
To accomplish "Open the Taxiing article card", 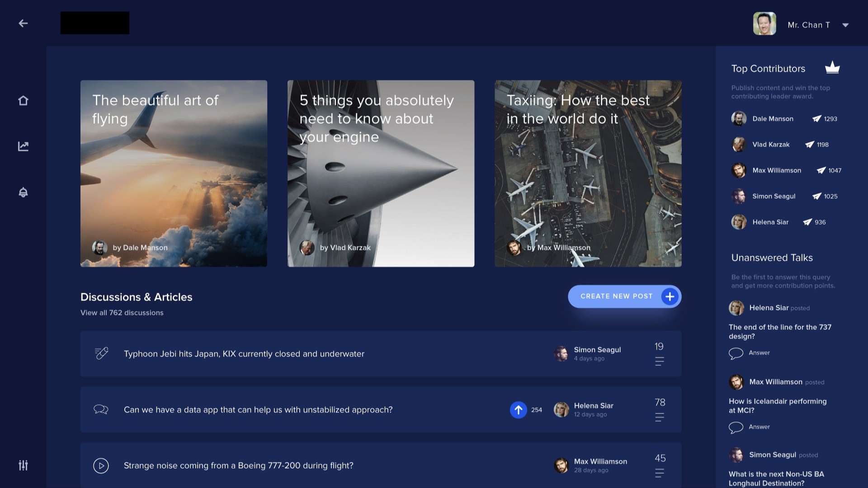I will click(588, 174).
